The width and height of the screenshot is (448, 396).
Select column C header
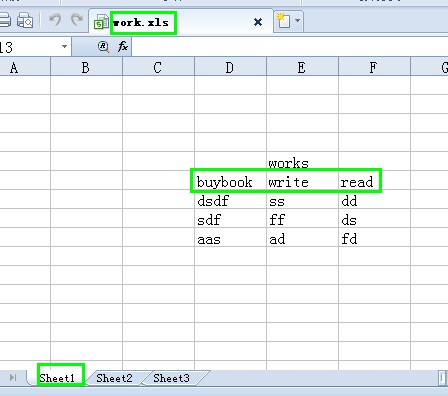click(x=158, y=68)
